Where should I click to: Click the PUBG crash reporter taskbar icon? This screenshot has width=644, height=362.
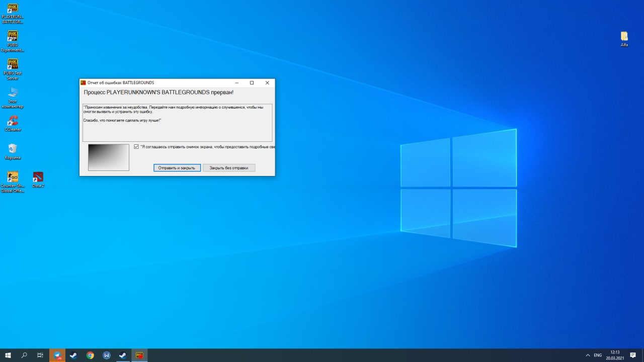[x=139, y=355]
